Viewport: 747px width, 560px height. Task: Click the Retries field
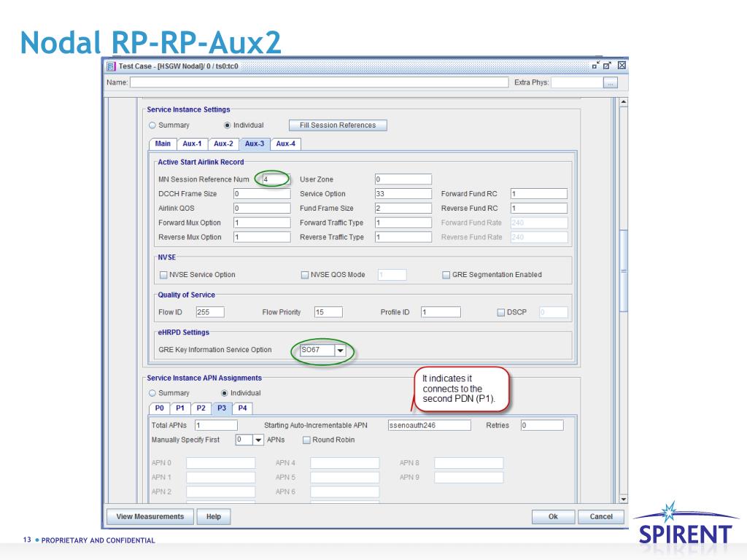coord(542,425)
